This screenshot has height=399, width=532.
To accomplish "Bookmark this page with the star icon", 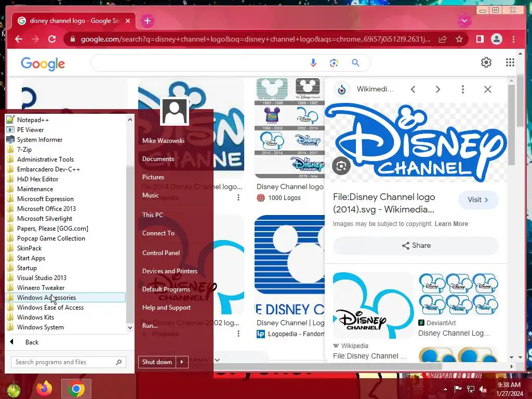I will [x=459, y=39].
